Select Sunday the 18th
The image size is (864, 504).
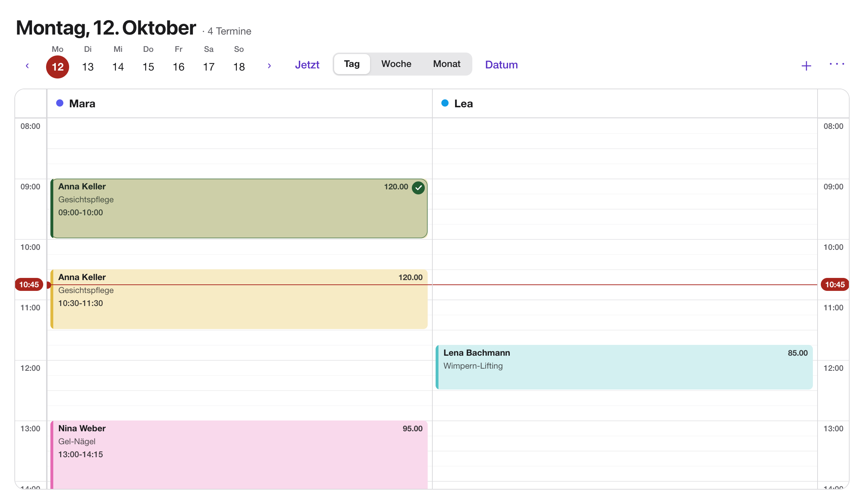pos(239,67)
